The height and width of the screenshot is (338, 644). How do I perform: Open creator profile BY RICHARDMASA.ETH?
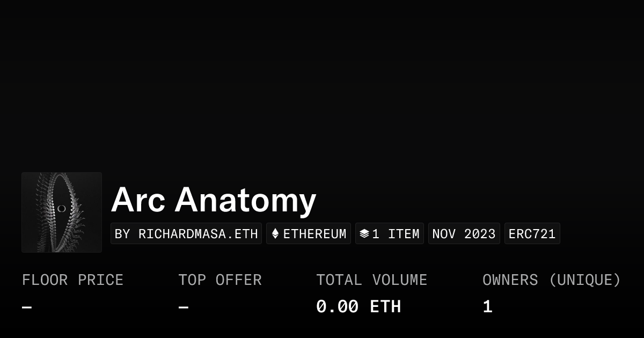coord(186,234)
